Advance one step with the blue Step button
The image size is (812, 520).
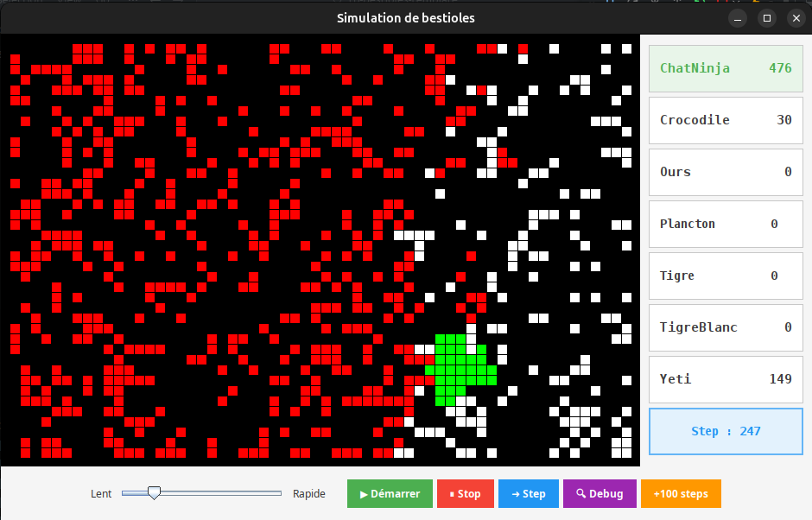coord(528,494)
